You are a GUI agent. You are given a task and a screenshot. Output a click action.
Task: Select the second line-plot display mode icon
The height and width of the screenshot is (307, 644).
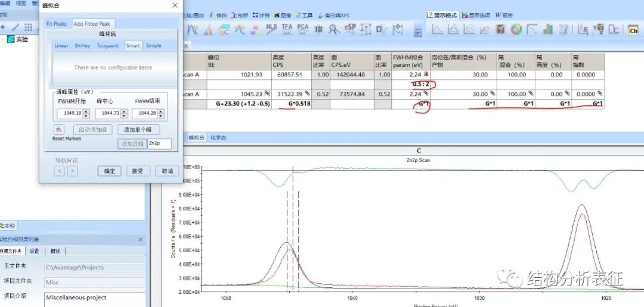pyautogui.click(x=453, y=29)
